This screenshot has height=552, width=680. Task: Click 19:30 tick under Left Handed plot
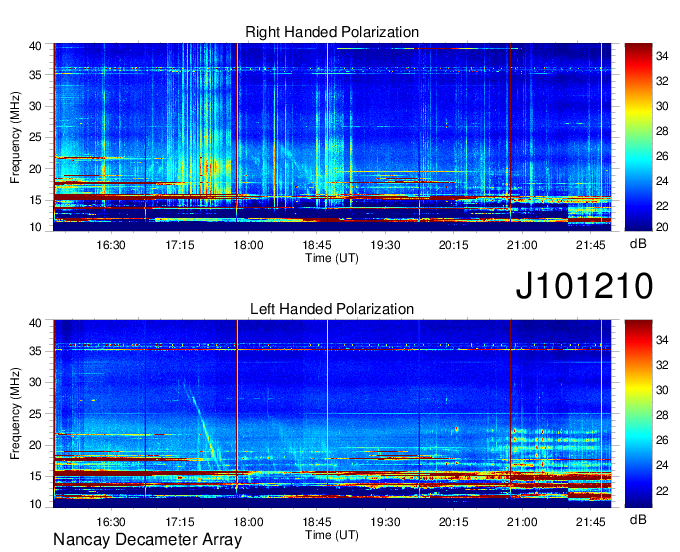[385, 522]
